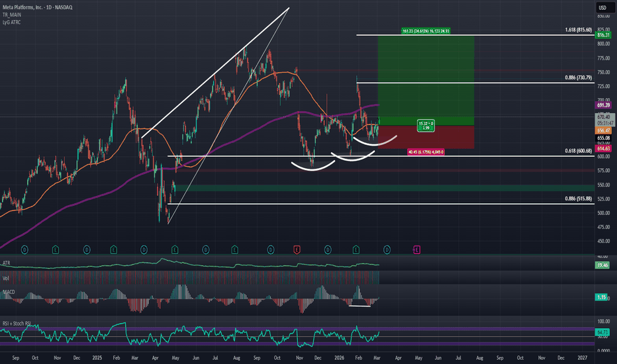This screenshot has width=617, height=364.
Task: Open the earnings marker below February 2026
Action: tap(356, 250)
